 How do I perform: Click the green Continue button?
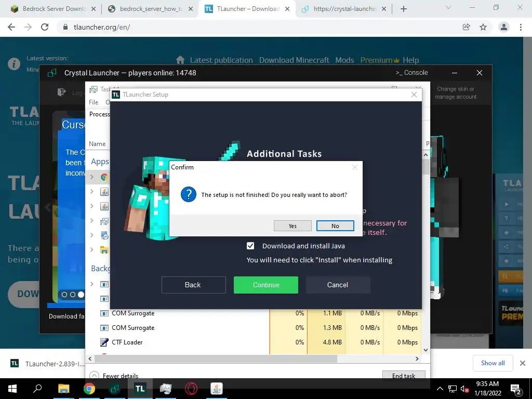click(266, 285)
